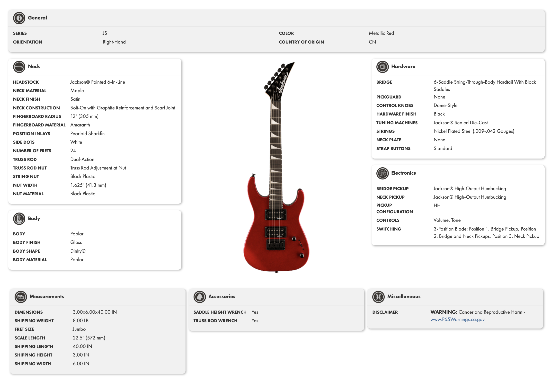Click the General section heading
Viewport: 551px width, 392px height.
(37, 18)
